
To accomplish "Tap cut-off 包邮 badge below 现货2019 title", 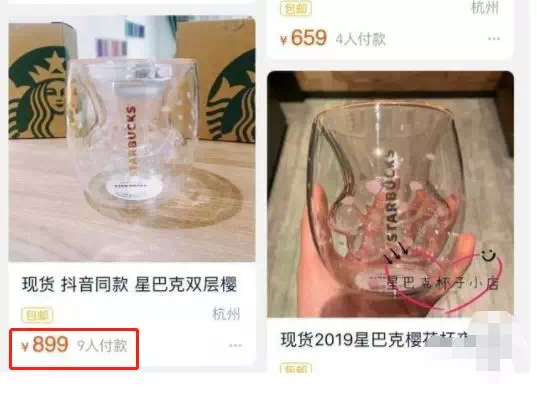I will tap(296, 368).
